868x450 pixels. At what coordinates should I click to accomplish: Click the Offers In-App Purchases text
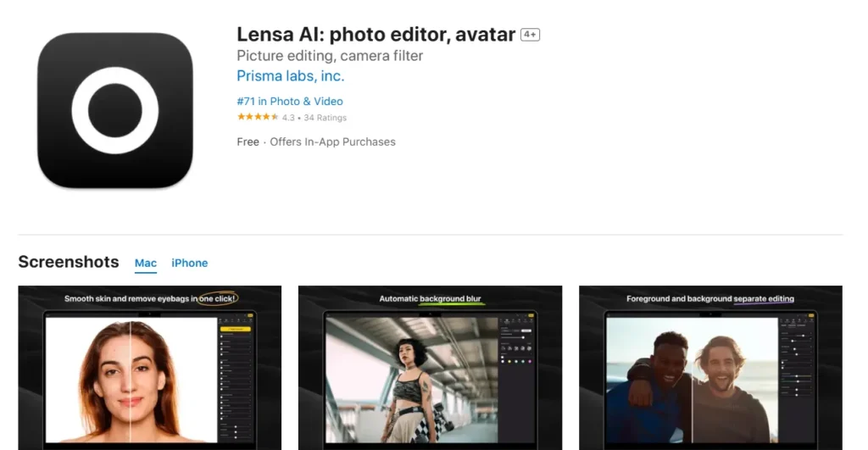[332, 142]
